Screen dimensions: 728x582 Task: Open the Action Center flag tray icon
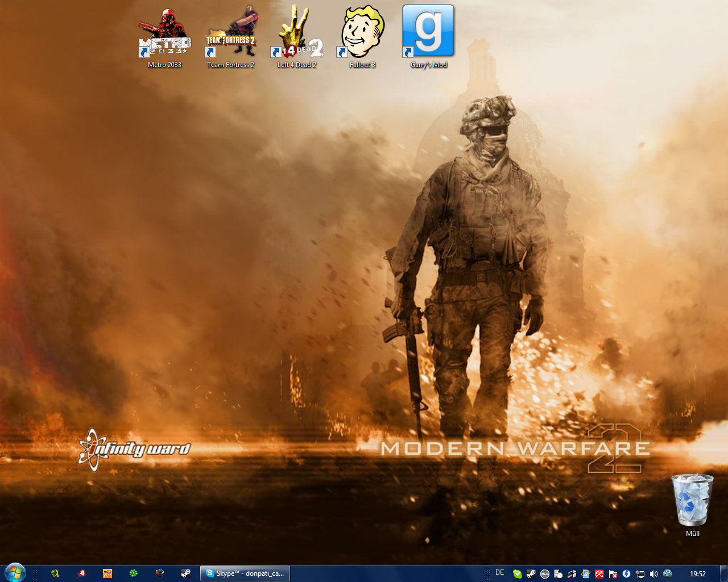(613, 574)
